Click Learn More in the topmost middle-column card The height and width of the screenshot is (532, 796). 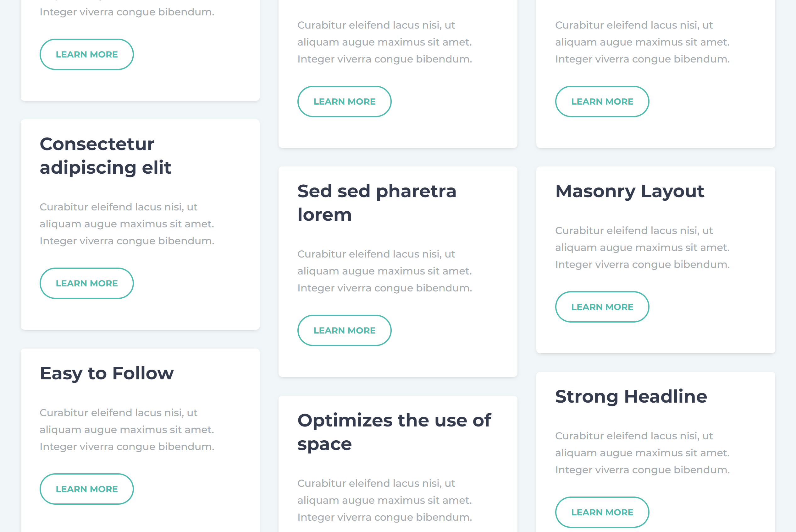click(344, 101)
